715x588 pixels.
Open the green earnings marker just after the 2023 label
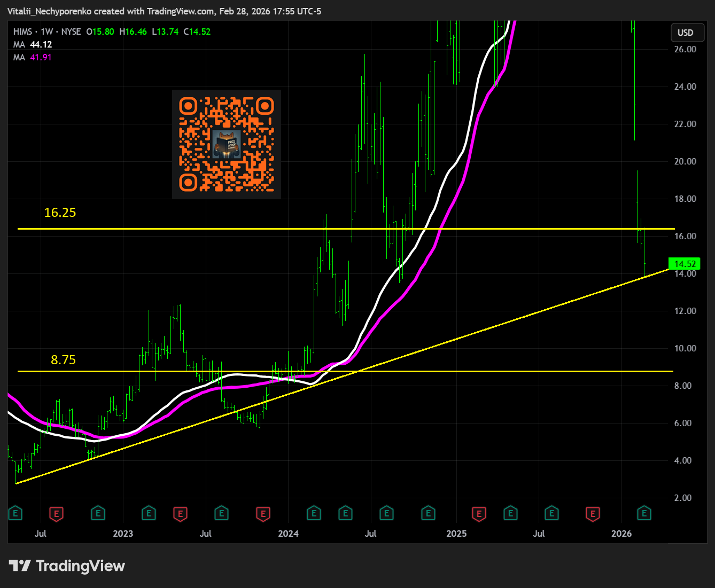(x=149, y=514)
